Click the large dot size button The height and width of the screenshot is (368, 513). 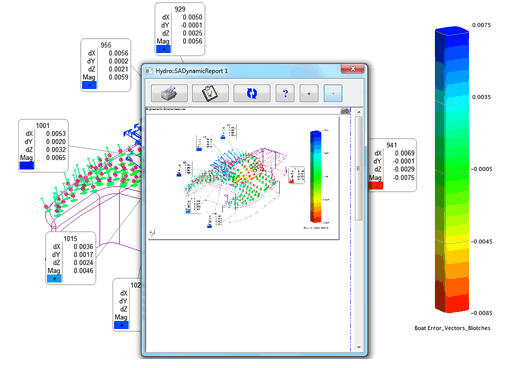(x=309, y=93)
